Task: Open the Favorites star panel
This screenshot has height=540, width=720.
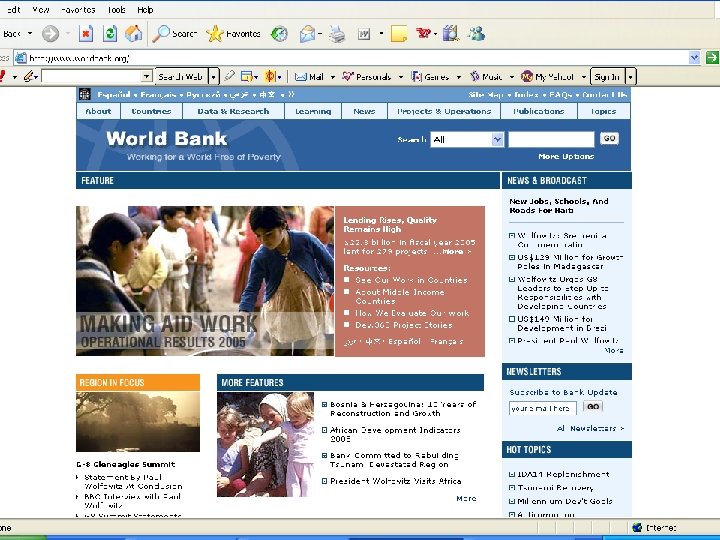Action: [234, 33]
